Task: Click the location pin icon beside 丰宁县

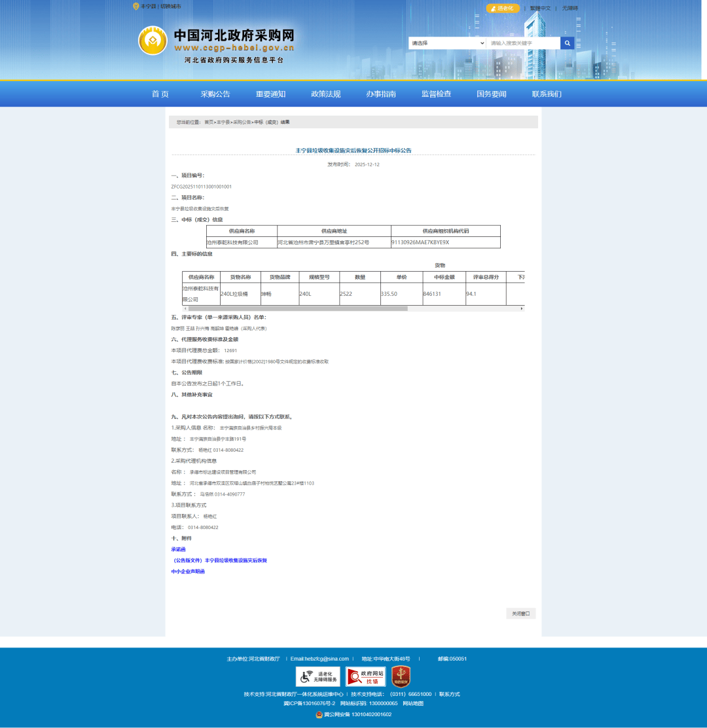Action: pyautogui.click(x=136, y=7)
